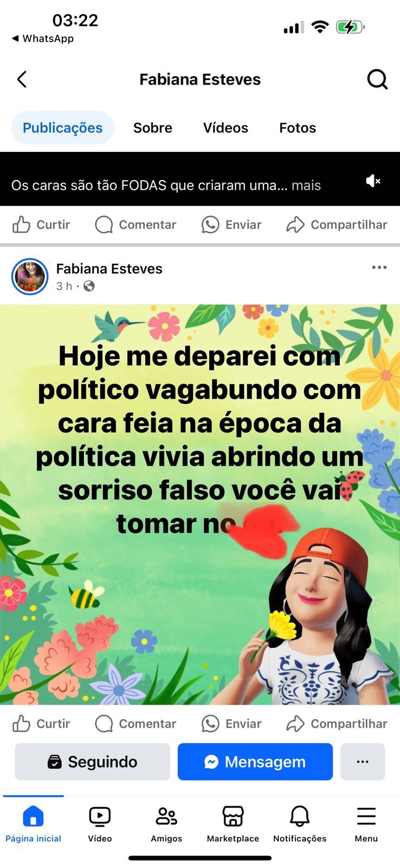Unmute the video with the speaker icon
Screen dimensions: 400x868
click(x=373, y=181)
